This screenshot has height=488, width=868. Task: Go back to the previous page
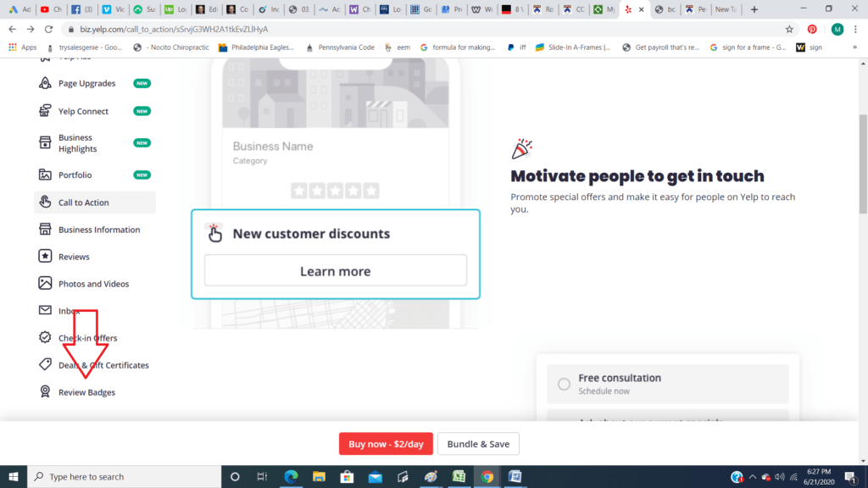12,30
